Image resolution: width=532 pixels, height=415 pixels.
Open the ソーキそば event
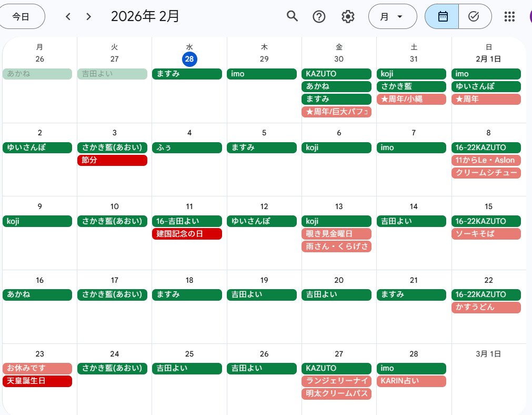486,234
